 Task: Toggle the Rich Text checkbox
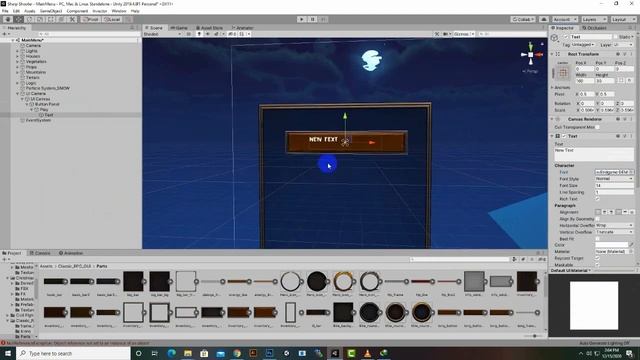(598, 199)
